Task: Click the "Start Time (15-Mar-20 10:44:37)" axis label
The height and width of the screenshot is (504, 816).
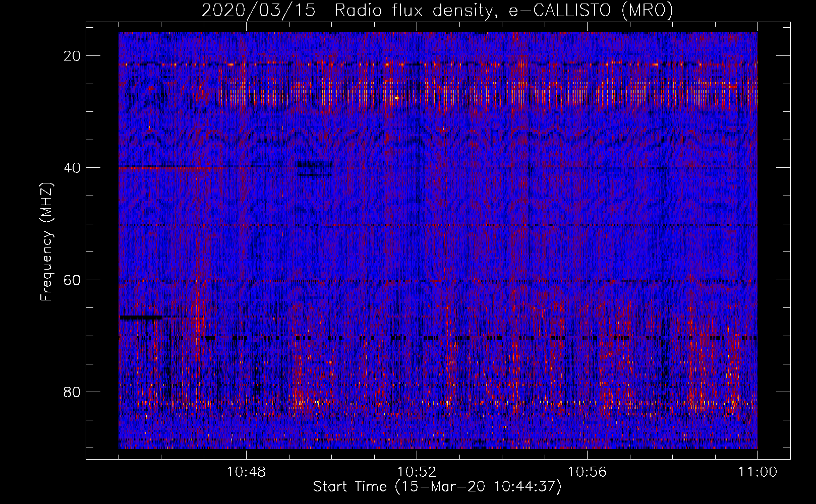Action: coord(437,487)
